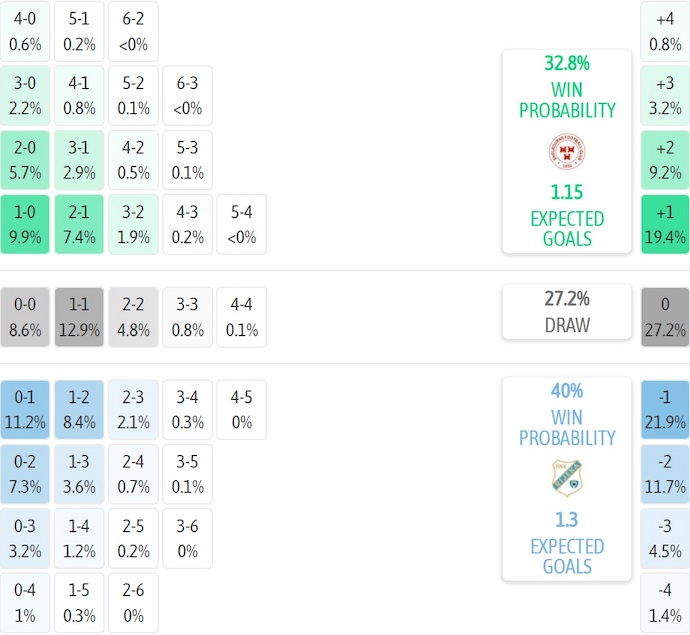The height and width of the screenshot is (635, 690).
Task: Select the -1 goal margin cell
Action: 665,409
